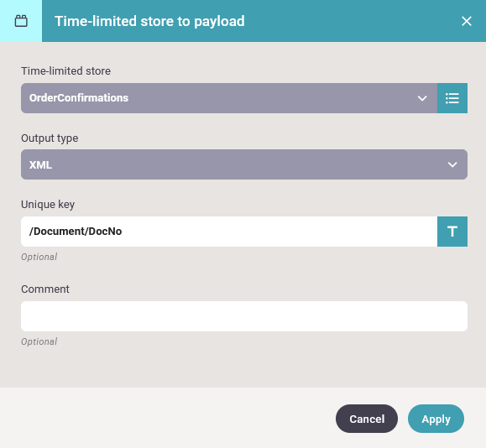Expand the chevron on OrderConfirmations dropdown
The image size is (486, 448).
click(422, 98)
